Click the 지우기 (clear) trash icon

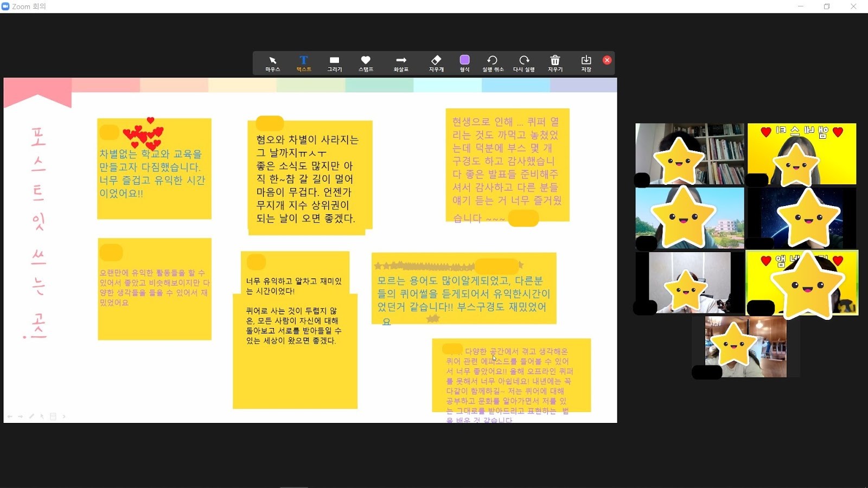click(555, 63)
